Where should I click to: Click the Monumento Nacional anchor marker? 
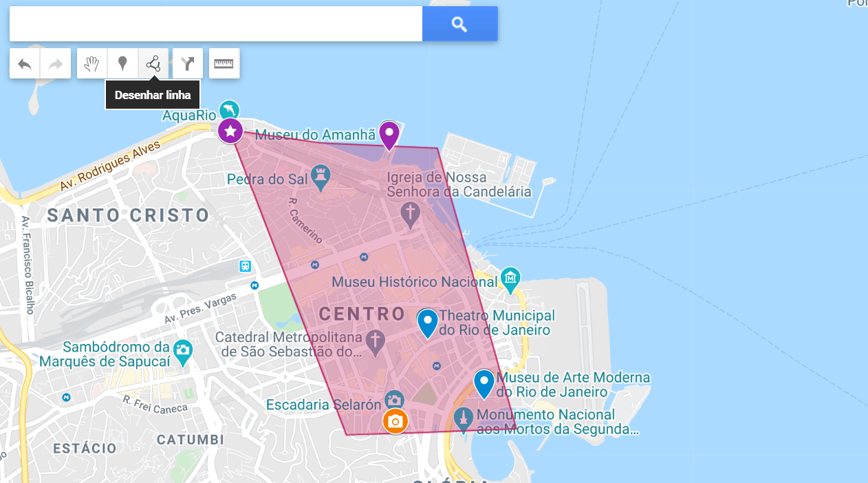(464, 418)
